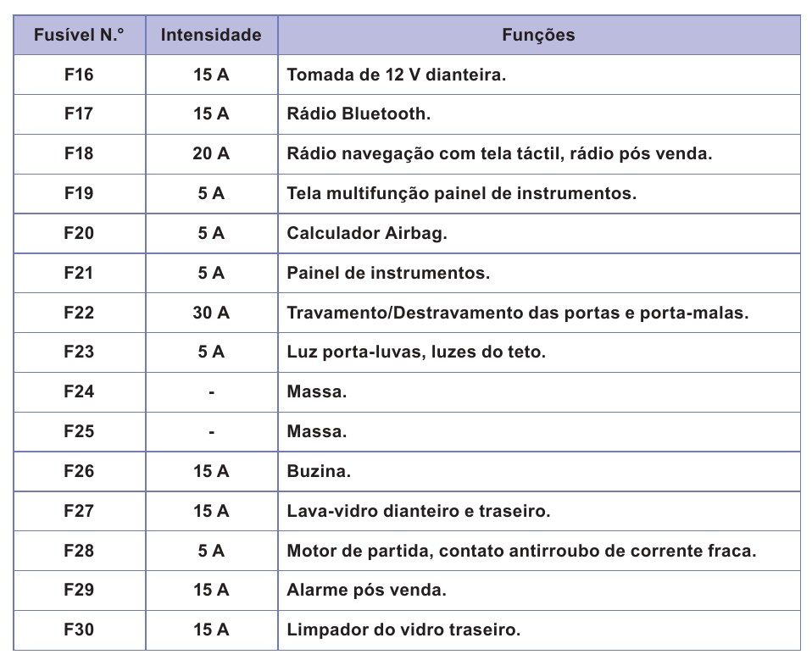
Task: Click the "Calculador Airbag" entry
Action: pos(366,233)
